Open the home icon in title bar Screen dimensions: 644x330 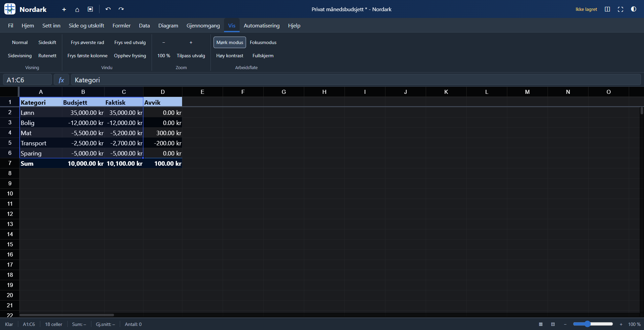[77, 9]
